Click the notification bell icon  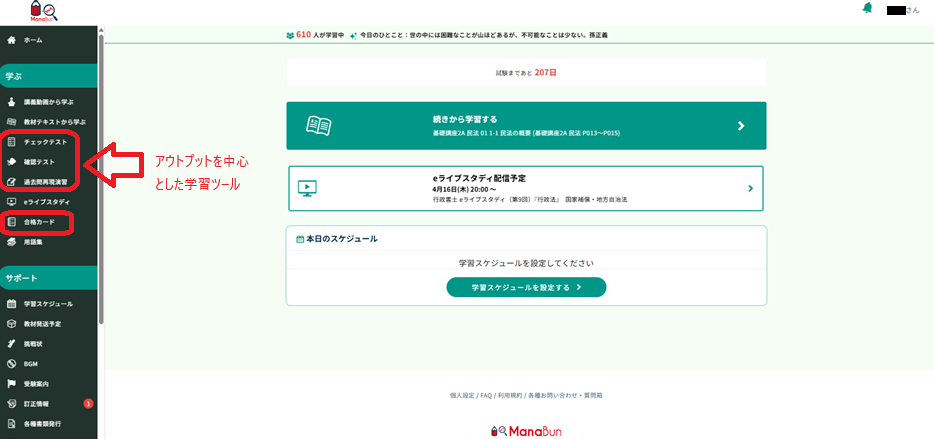pos(867,8)
